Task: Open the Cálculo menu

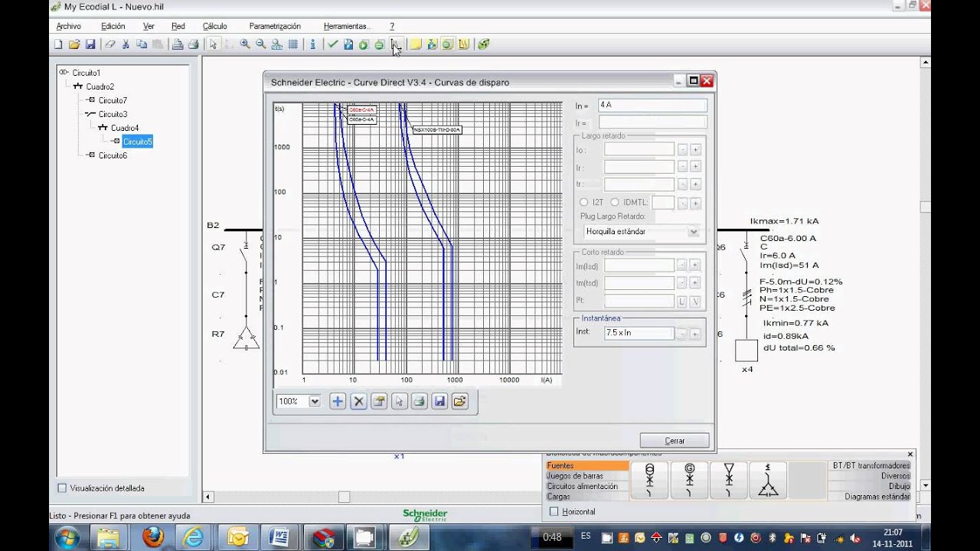Action: (x=214, y=26)
